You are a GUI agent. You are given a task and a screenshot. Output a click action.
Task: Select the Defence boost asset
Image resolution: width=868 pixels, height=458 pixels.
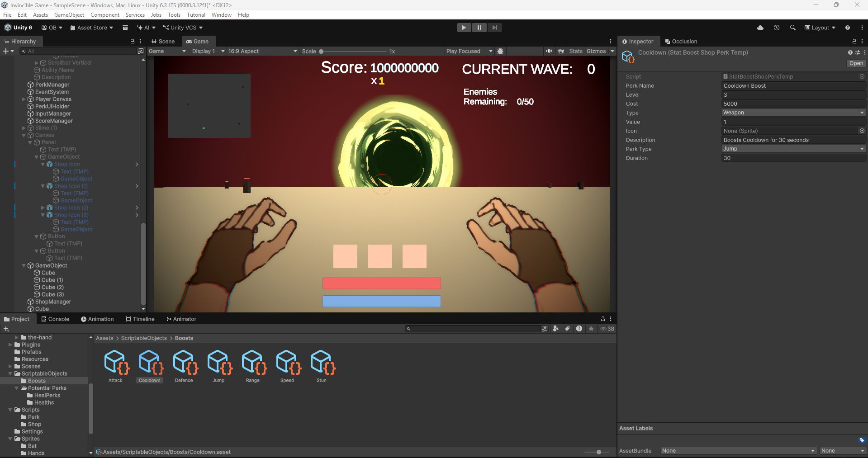pyautogui.click(x=184, y=366)
